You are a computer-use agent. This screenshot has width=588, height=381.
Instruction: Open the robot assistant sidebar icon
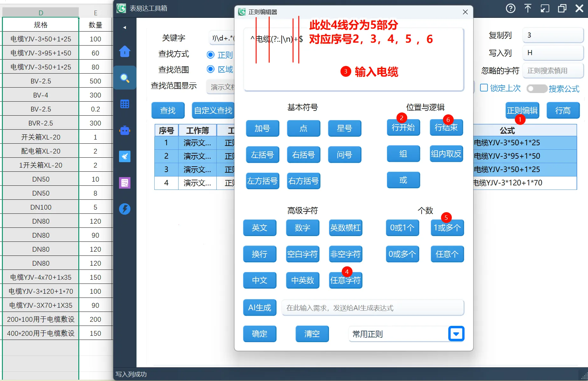point(125,130)
